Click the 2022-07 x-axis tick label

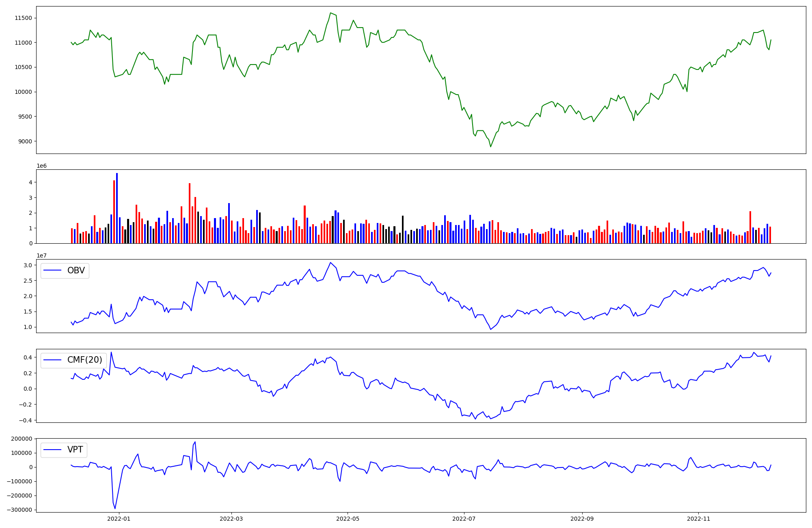pyautogui.click(x=464, y=519)
